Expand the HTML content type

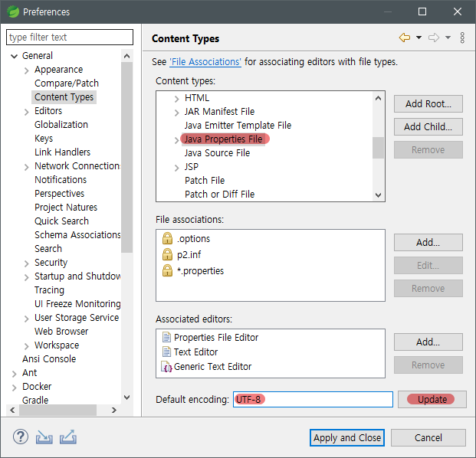pos(176,99)
